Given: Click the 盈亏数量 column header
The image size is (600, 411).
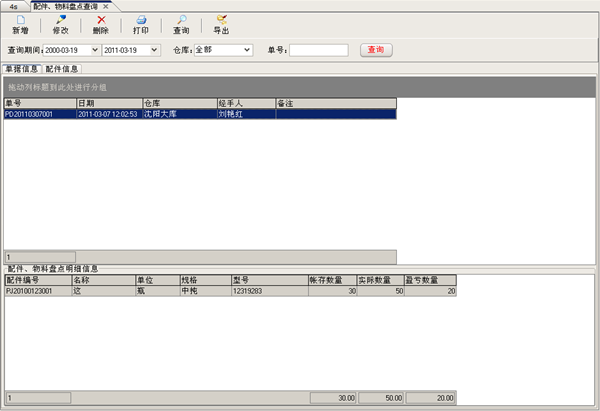Looking at the screenshot, I should [x=431, y=281].
